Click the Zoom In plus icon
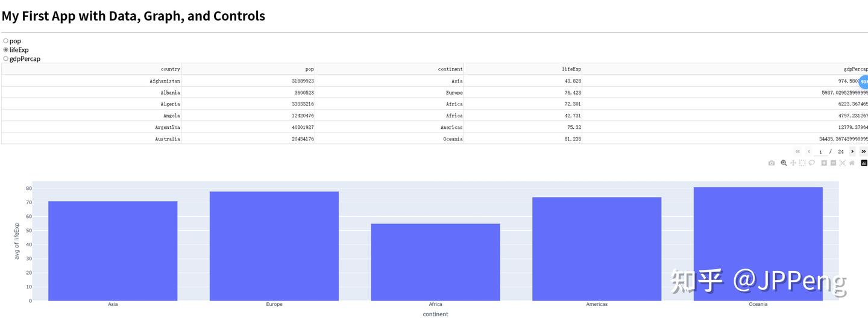Screen dimensions: 868x321 click(824, 163)
